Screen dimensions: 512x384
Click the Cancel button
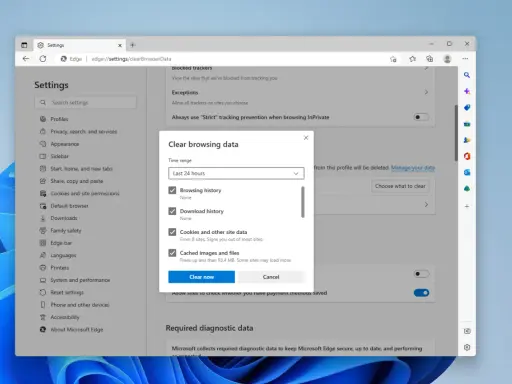tap(271, 277)
